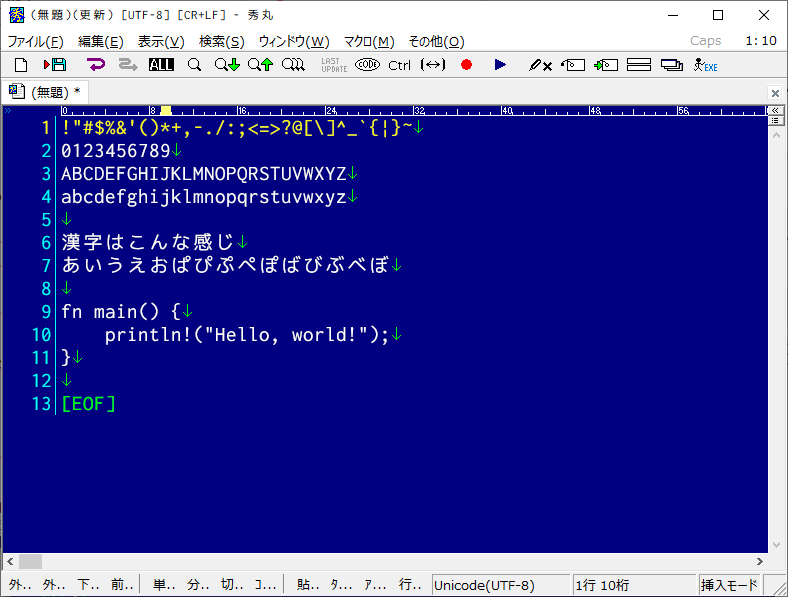
Task: Click the text 漢字はこんな感じ
Action: (x=148, y=242)
